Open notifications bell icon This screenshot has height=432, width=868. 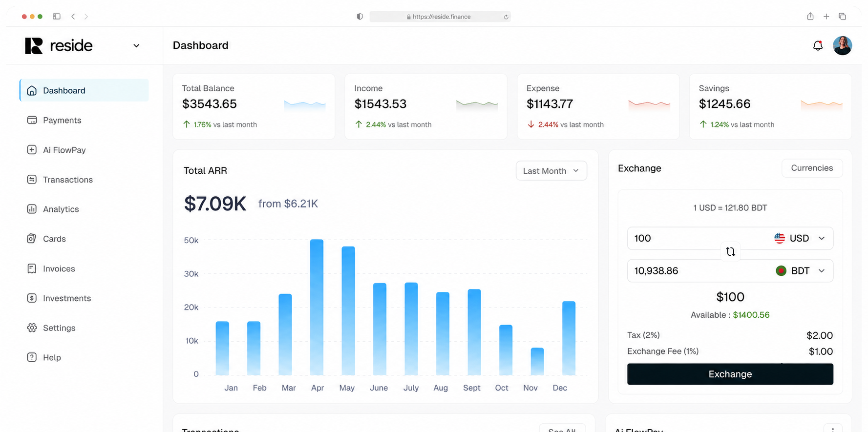tap(818, 45)
